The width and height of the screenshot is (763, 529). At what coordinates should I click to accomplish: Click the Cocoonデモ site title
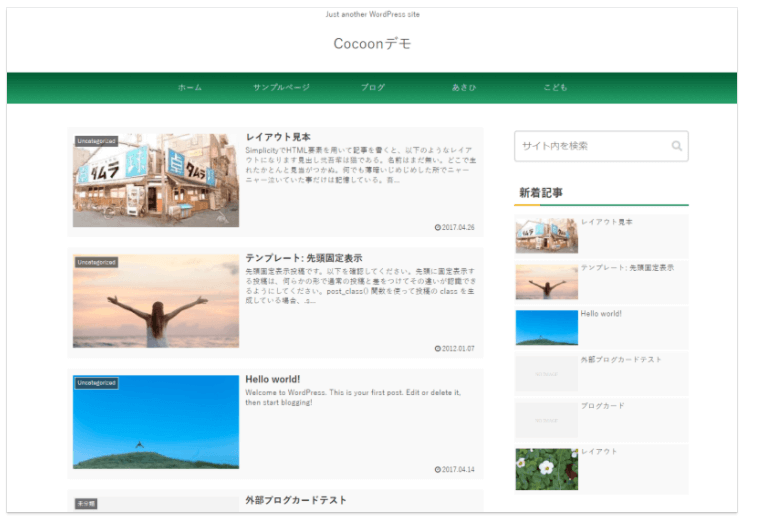coord(372,44)
